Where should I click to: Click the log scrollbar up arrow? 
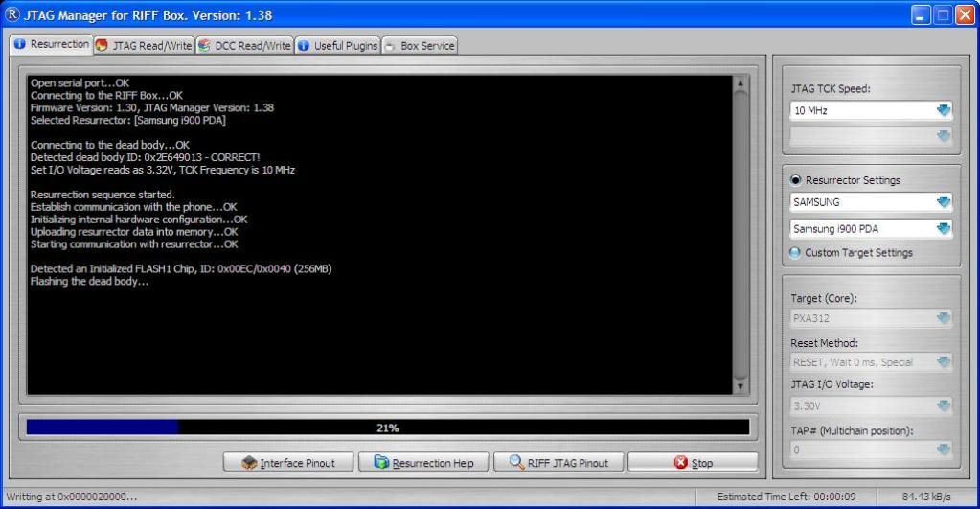(x=740, y=83)
